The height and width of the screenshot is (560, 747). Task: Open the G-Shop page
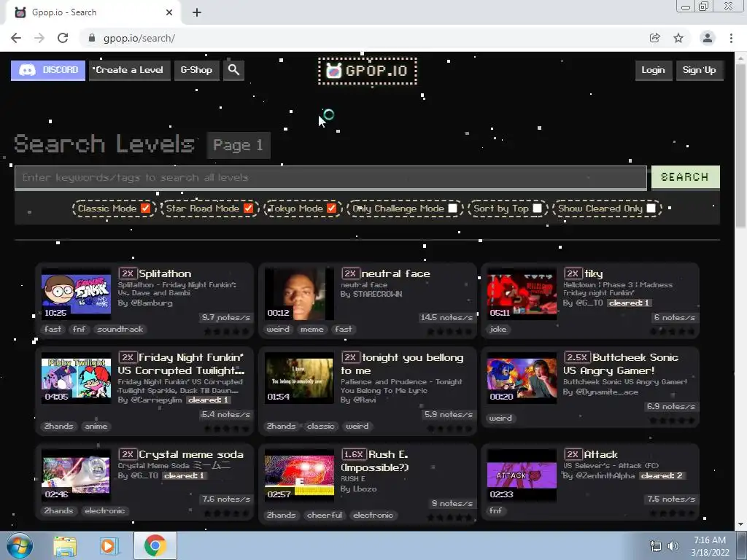coord(197,70)
